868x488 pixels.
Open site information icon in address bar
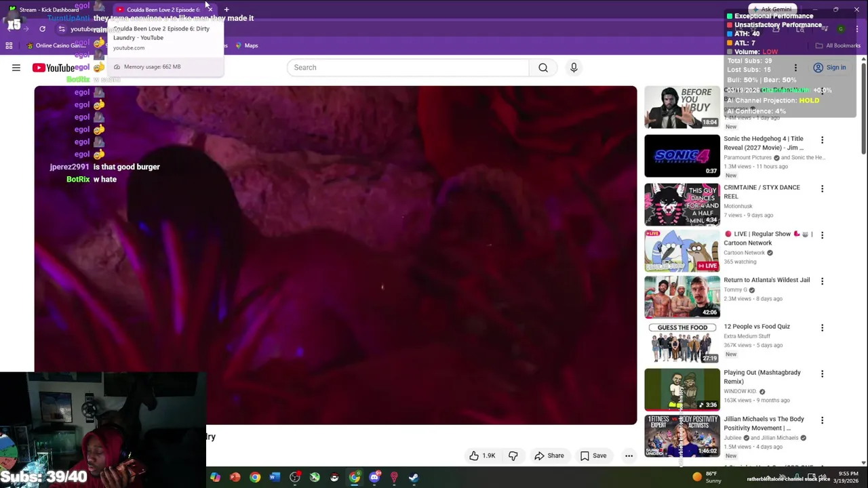62,29
